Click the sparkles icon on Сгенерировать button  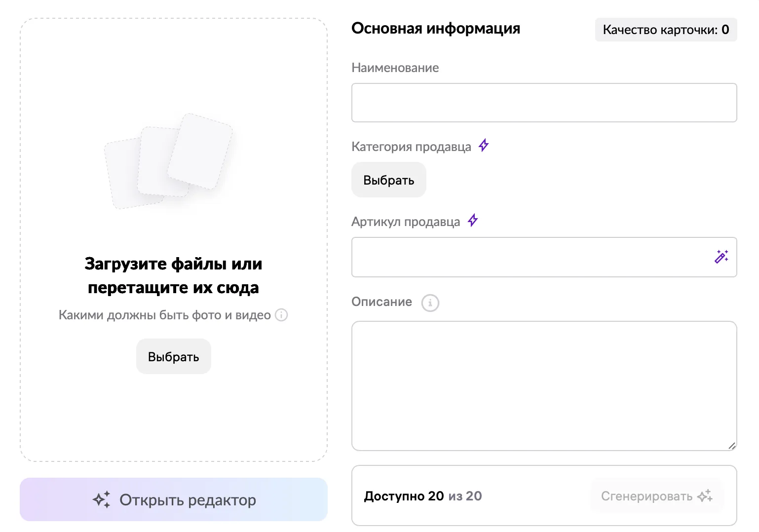[x=705, y=495]
